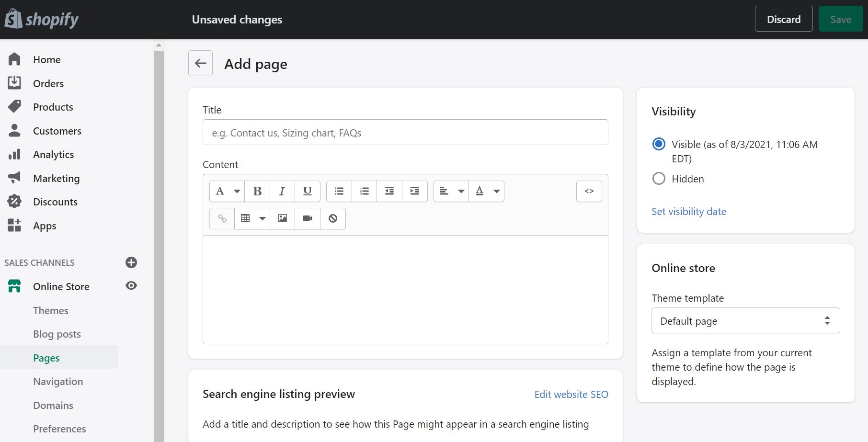Discard the unsaved changes

pyautogui.click(x=783, y=19)
